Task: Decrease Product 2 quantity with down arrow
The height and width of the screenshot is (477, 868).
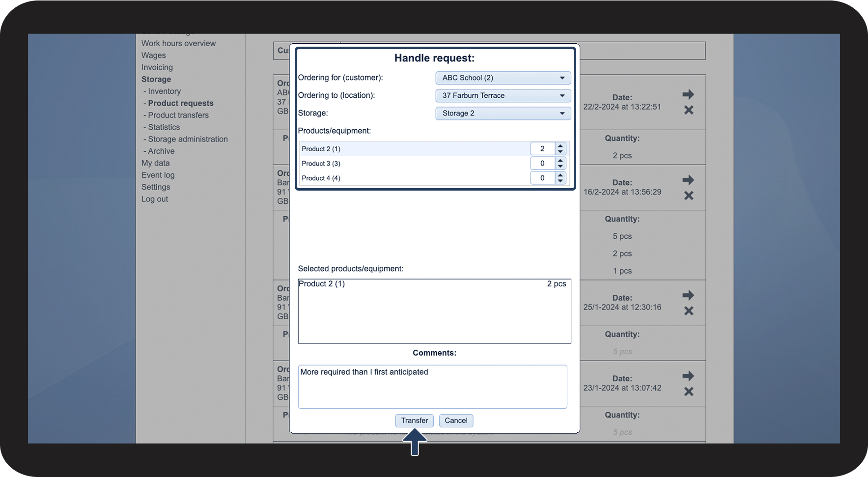Action: coord(560,151)
